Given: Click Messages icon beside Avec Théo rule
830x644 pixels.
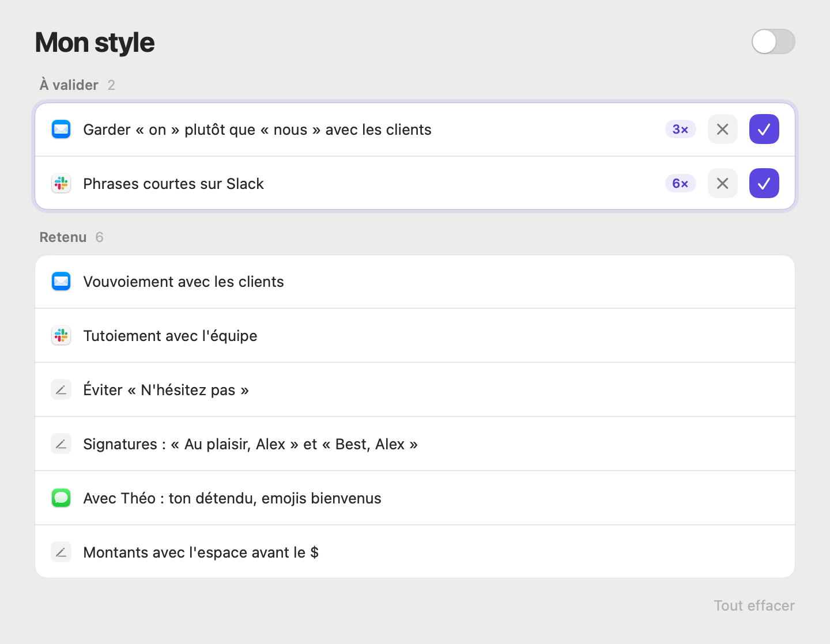Looking at the screenshot, I should click(x=61, y=498).
